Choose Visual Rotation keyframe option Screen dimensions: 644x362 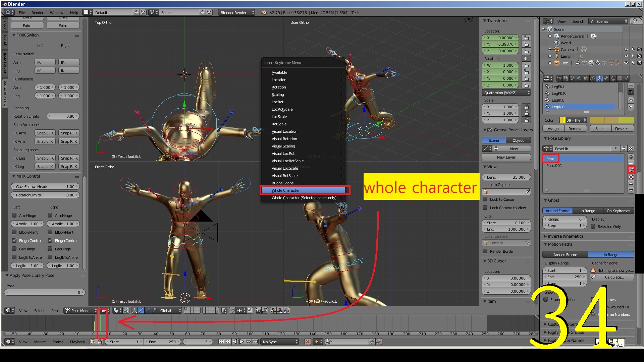pos(303,139)
